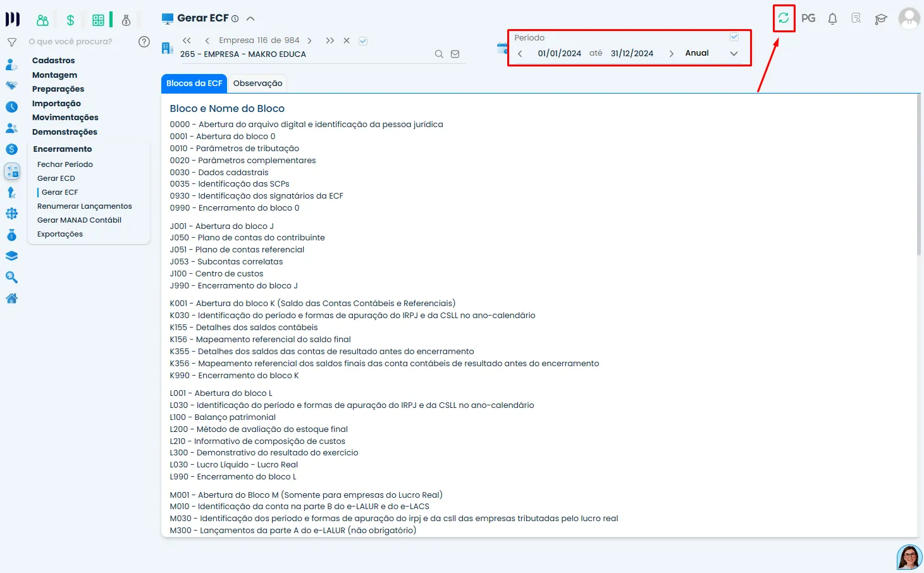The height and width of the screenshot is (573, 924).
Task: Open the Anual period type dropdown
Action: pyautogui.click(x=734, y=54)
